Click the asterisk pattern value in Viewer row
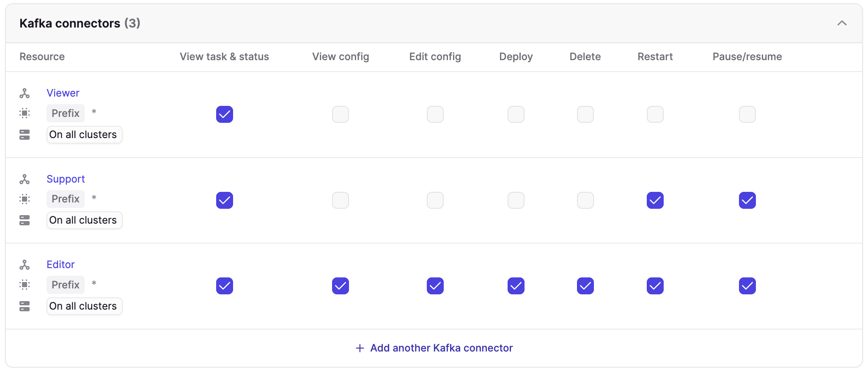Screen dimensions: 868x371 (x=94, y=112)
